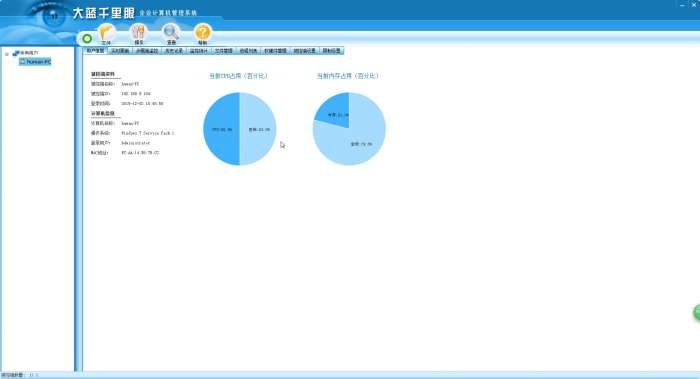Open the multi-screen monitoring tab
Screen dimensions: 700x379
pos(147,51)
